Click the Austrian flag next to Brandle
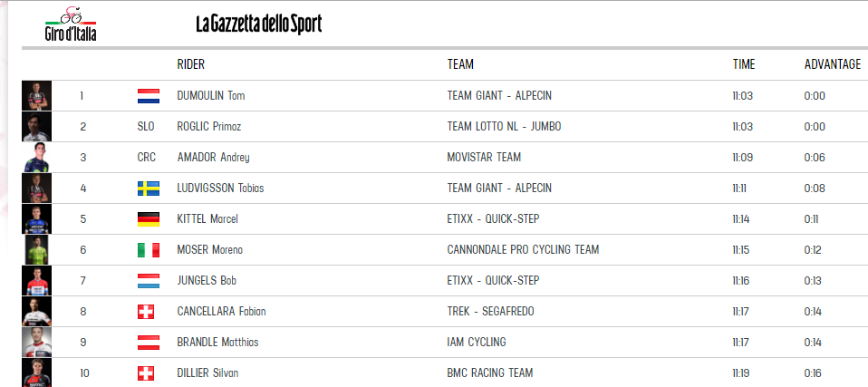This screenshot has width=868, height=387. (149, 343)
